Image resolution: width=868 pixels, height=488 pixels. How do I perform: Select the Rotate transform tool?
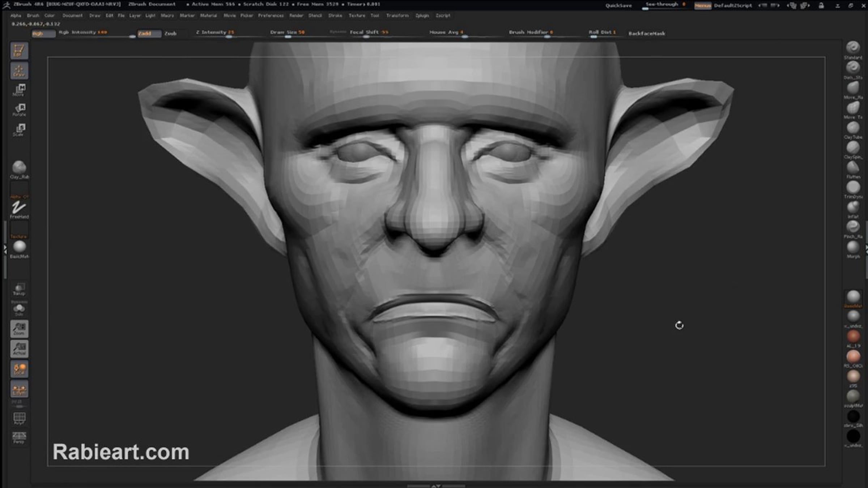(19, 109)
